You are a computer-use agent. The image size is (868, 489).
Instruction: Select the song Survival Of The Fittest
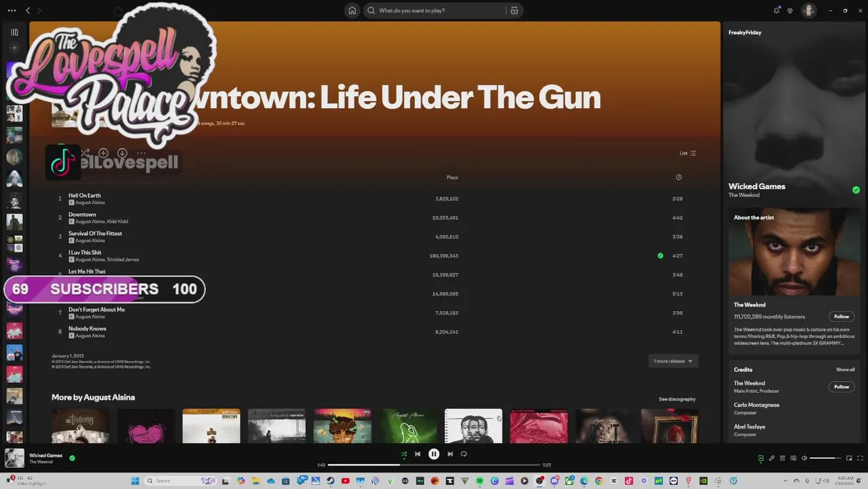[x=95, y=234]
